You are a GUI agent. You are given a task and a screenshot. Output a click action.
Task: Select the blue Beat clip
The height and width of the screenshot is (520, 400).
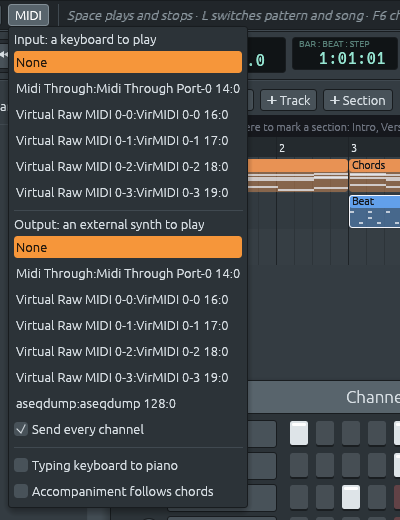point(375,212)
